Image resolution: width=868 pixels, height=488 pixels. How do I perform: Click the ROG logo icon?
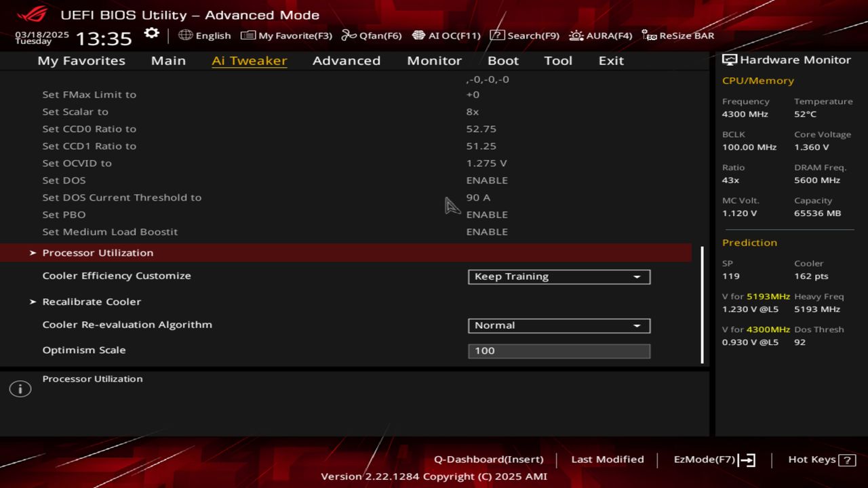(32, 14)
